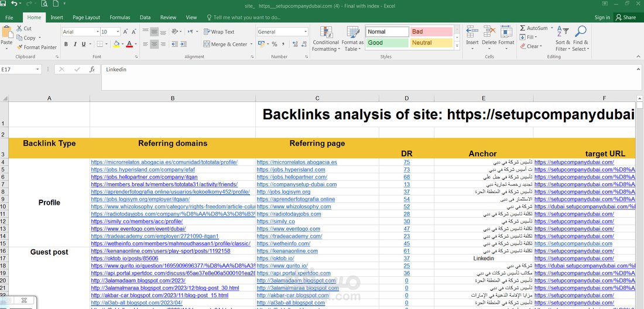Viewport: 644px width, 309px height.
Task: Increase decimal places
Action: point(295,44)
